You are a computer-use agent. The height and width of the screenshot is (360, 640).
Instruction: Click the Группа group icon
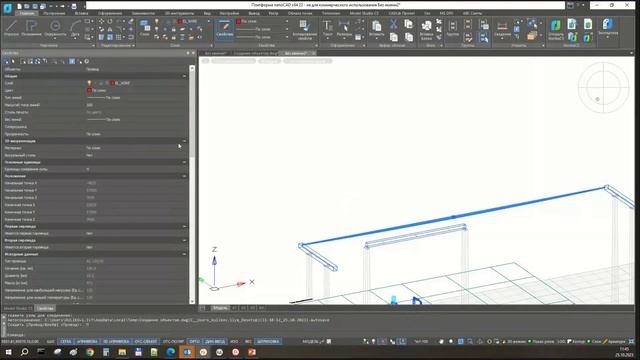452,29
